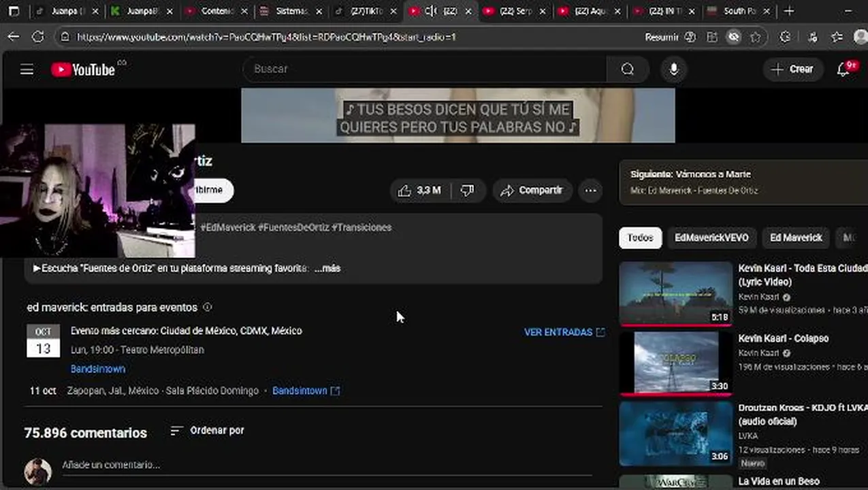Open the more actions ellipsis beside Compartir
The height and width of the screenshot is (490, 868).
coord(590,191)
